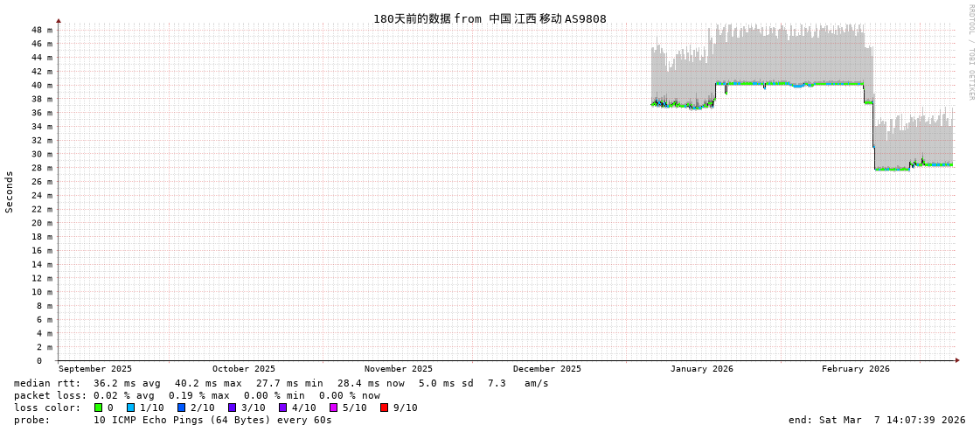Click the light blue 1/10 loss swatch
Viewport: 980px width, 432px height.
[130, 408]
